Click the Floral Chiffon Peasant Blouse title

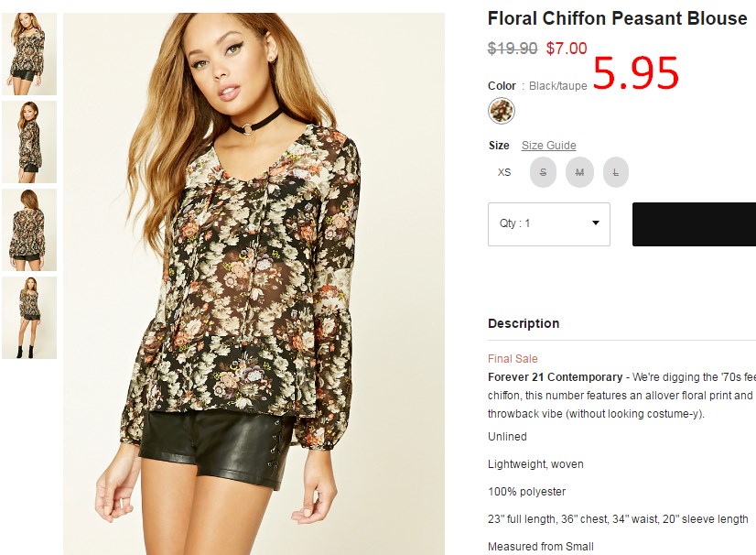(618, 18)
